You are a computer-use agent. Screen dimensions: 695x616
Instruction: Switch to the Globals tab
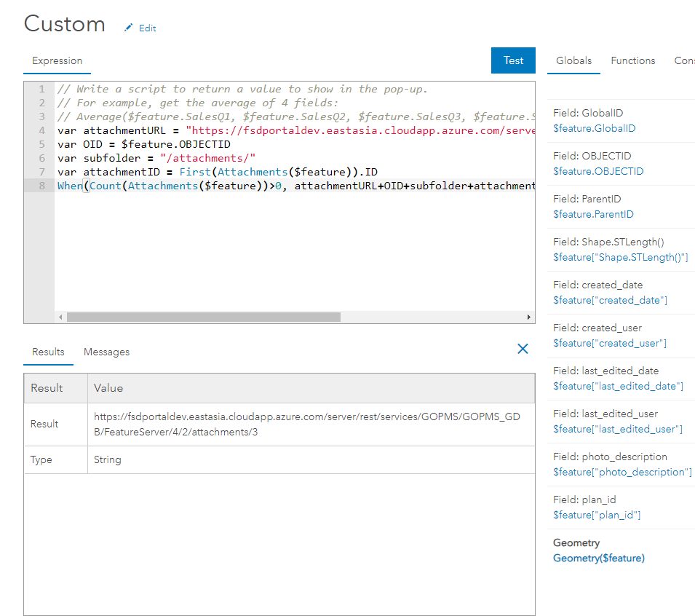tap(573, 60)
